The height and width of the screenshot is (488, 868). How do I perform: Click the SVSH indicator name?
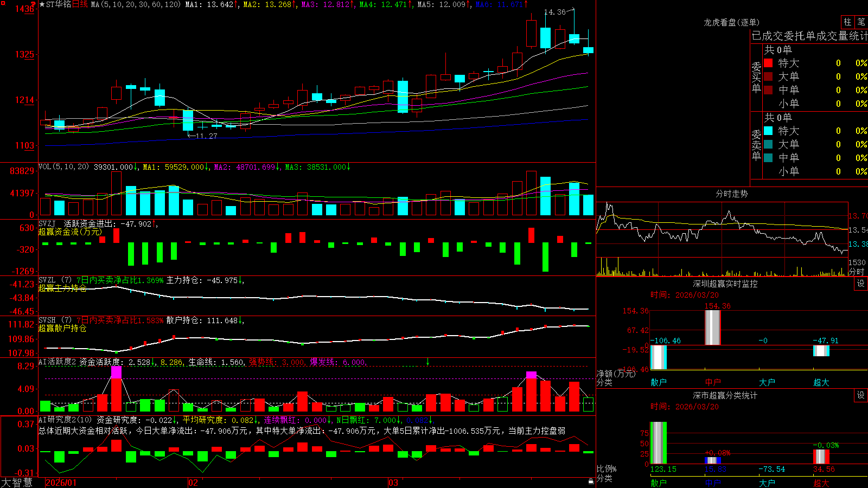pyautogui.click(x=47, y=320)
